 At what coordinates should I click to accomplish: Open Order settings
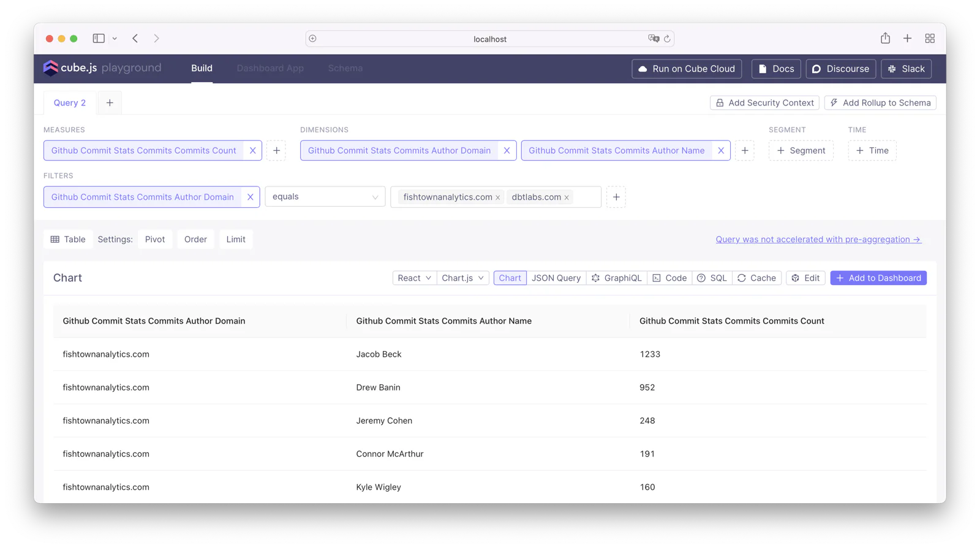(195, 240)
